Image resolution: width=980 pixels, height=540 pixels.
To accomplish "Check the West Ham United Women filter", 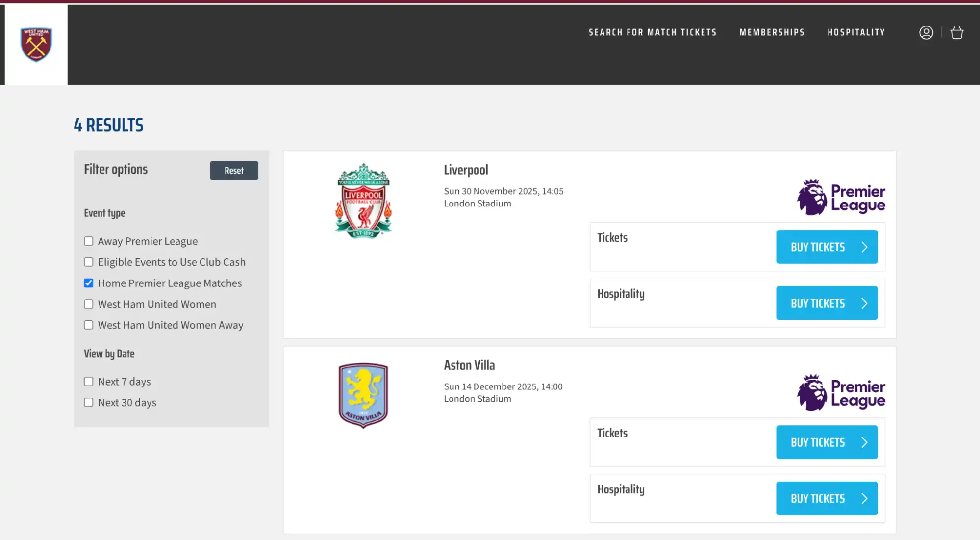I will [x=88, y=304].
